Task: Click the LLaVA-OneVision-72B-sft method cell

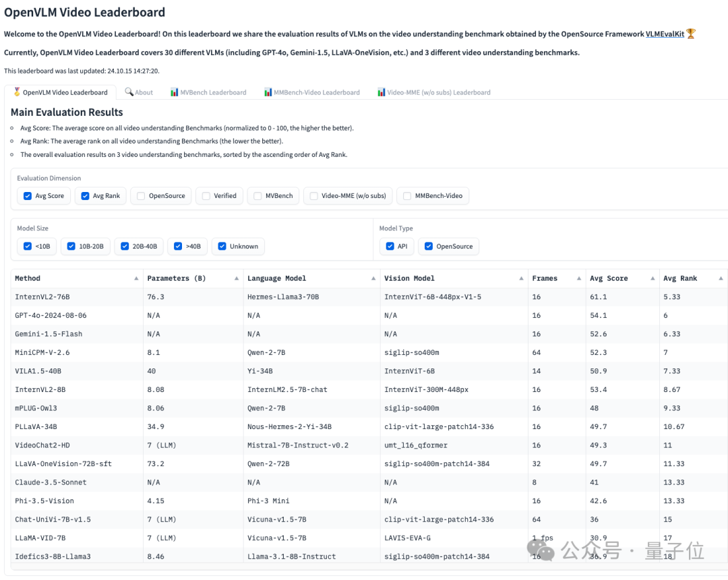Action: 77,464
